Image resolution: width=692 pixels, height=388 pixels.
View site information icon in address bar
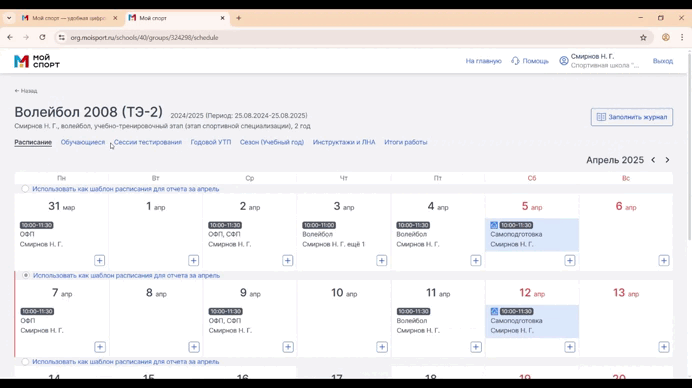pos(61,38)
